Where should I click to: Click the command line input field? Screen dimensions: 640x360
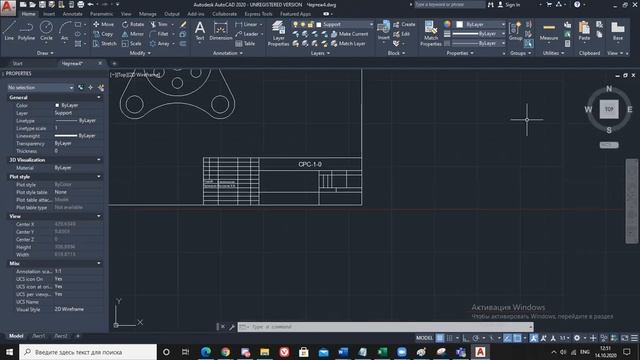(x=386, y=327)
